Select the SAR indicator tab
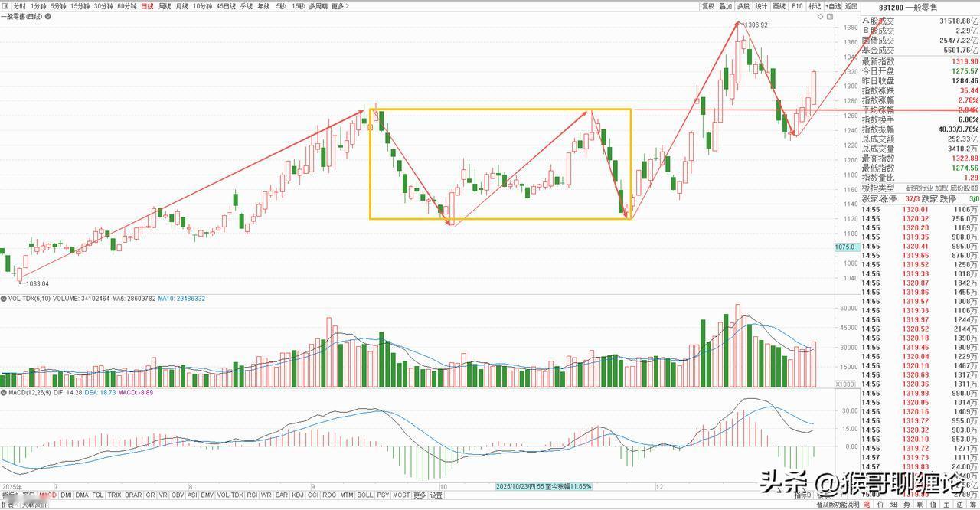The height and width of the screenshot is (510, 980). click(282, 495)
